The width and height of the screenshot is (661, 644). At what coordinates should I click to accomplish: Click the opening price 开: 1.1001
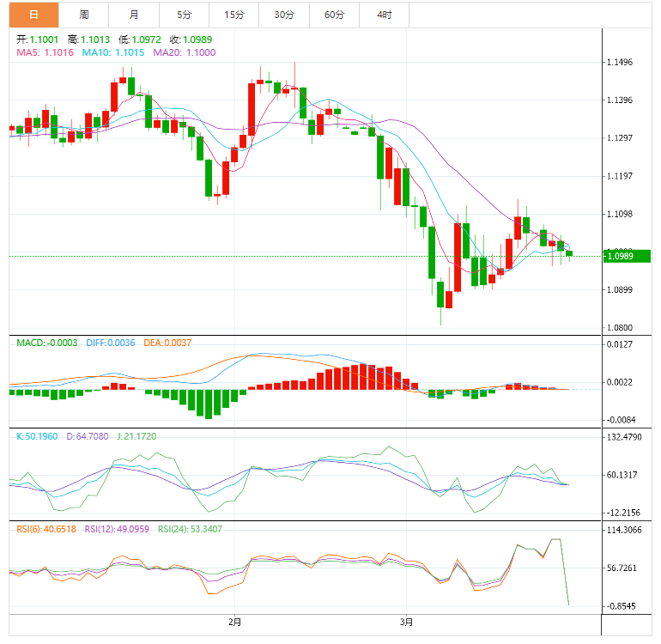point(38,39)
